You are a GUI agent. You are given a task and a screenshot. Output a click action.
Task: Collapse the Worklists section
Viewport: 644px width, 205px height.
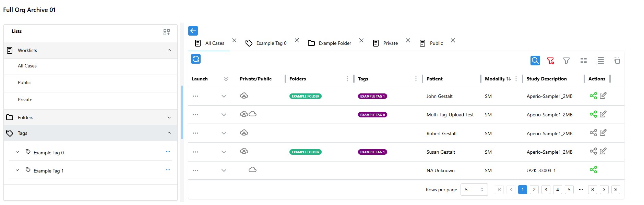(169, 50)
